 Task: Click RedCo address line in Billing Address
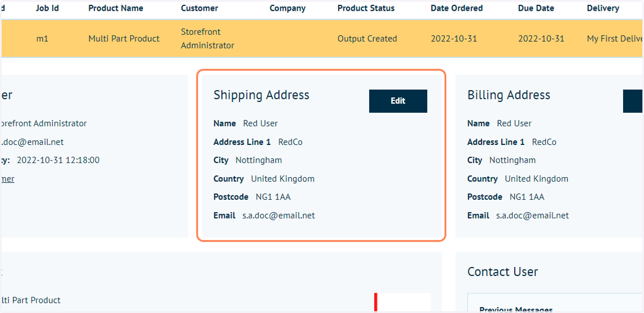[544, 142]
